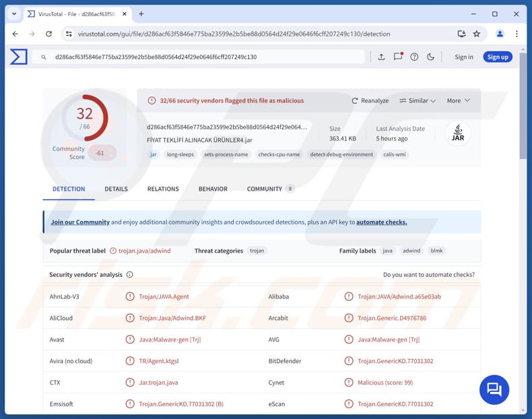The height and width of the screenshot is (419, 532).
Task: Click the hash search input field
Action: click(202, 57)
